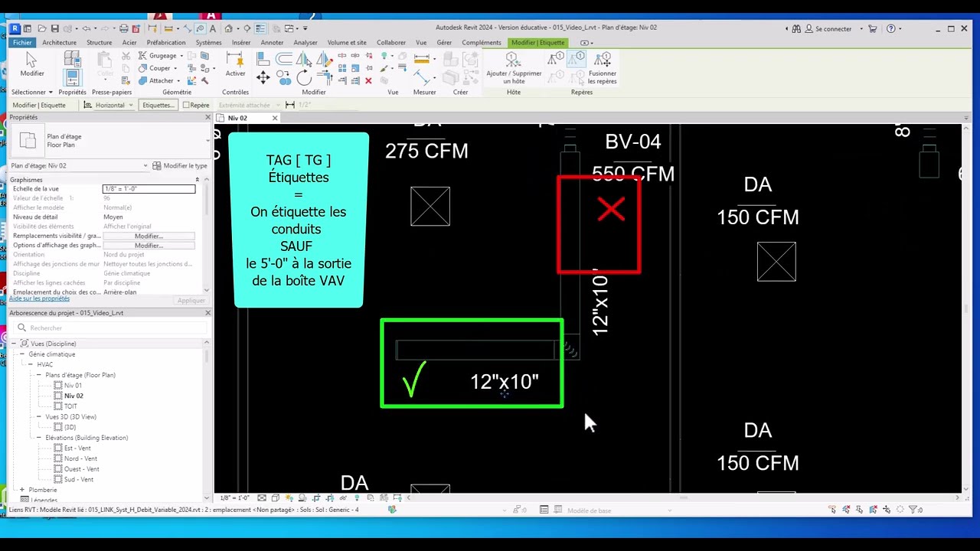Collapse the Vues (Discipline) tree node
This screenshot has width=980, height=551.
14,344
